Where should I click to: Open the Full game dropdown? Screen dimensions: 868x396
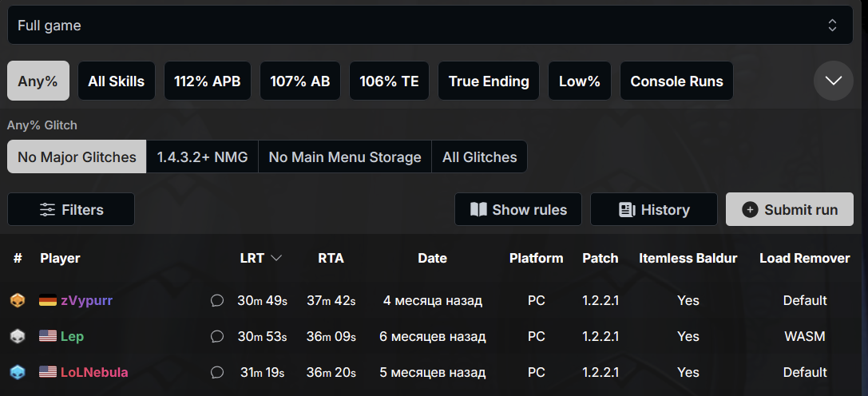pos(430,26)
